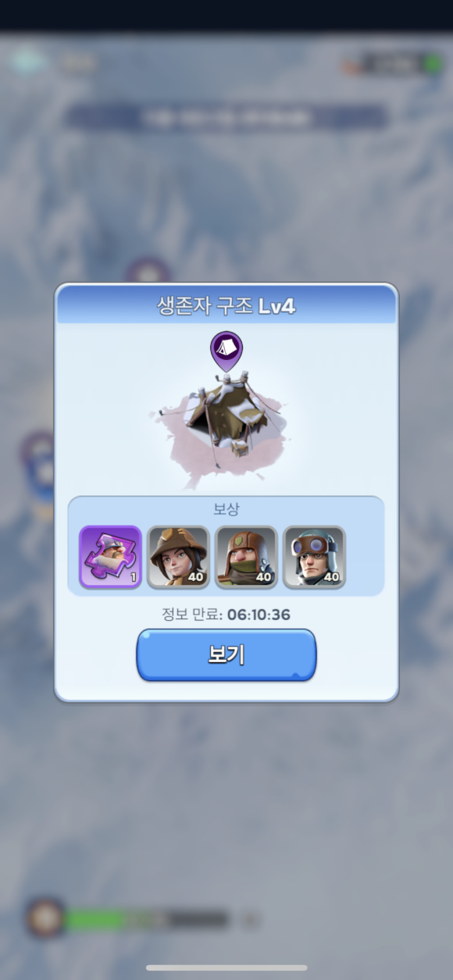Tap the 생존자 구조 Lv4 title bar
The image size is (453, 980).
[226, 305]
